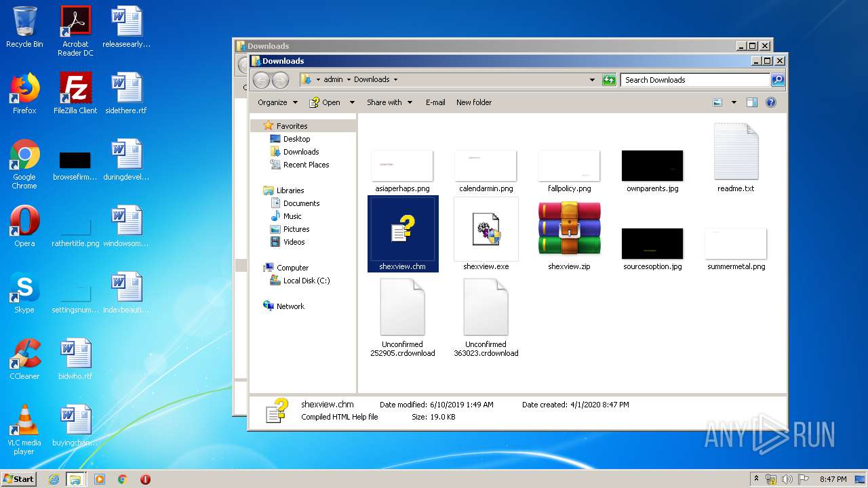Screen dimensions: 868x488
Task: Expand the Open button dropdown arrow
Action: click(352, 102)
